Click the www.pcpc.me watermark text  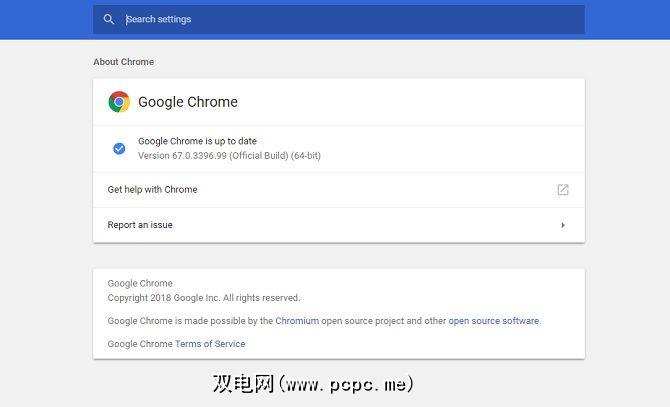point(345,384)
